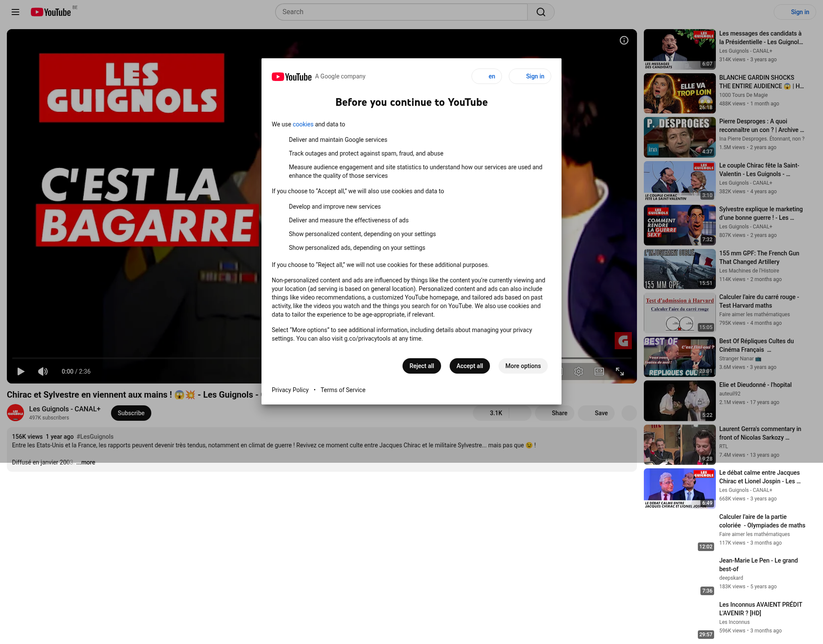Click the YouTube logo in header
Viewport: 823px width, 644px height.
point(51,12)
